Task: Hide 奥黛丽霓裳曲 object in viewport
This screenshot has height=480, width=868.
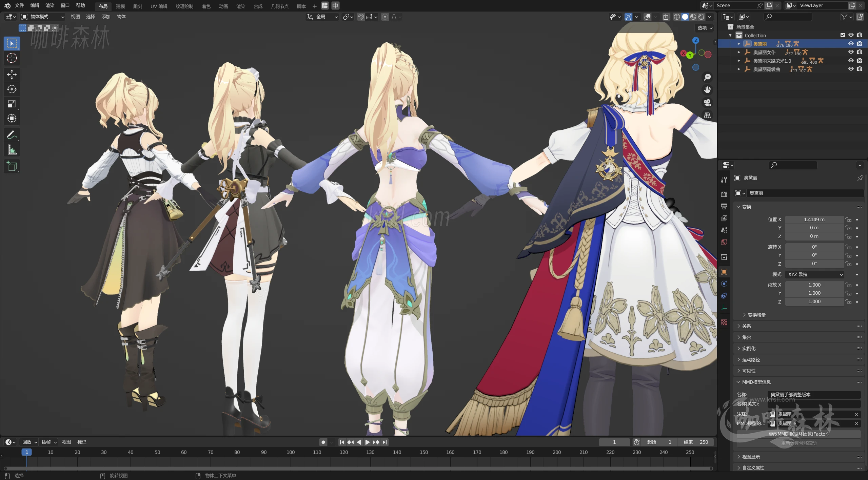Action: [851, 69]
